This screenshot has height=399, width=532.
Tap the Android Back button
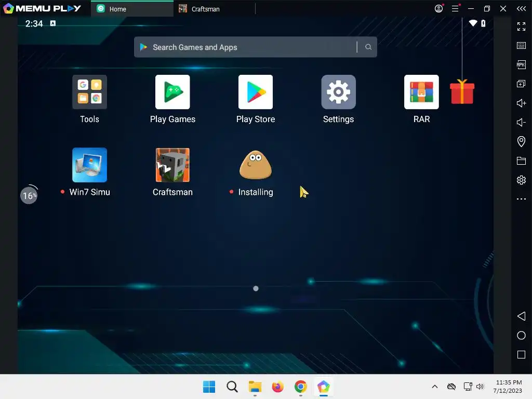[x=521, y=316]
